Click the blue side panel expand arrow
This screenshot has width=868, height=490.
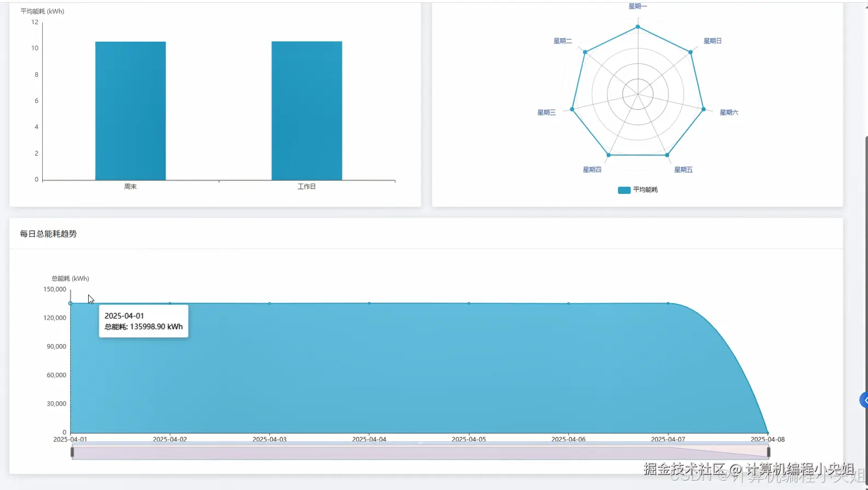tap(864, 400)
